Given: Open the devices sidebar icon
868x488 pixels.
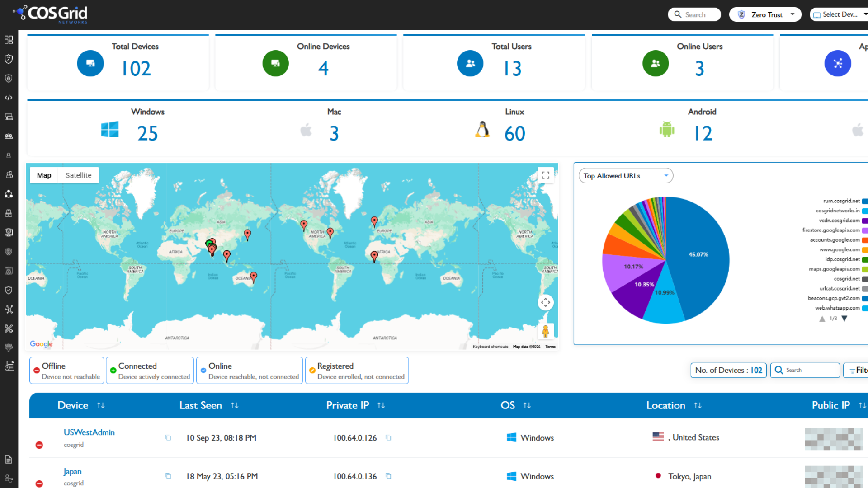Looking at the screenshot, I should point(9,117).
